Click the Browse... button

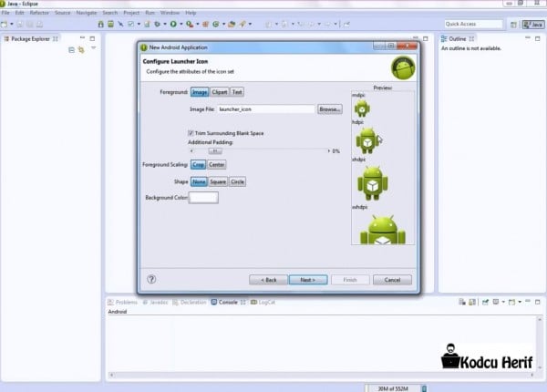click(330, 109)
